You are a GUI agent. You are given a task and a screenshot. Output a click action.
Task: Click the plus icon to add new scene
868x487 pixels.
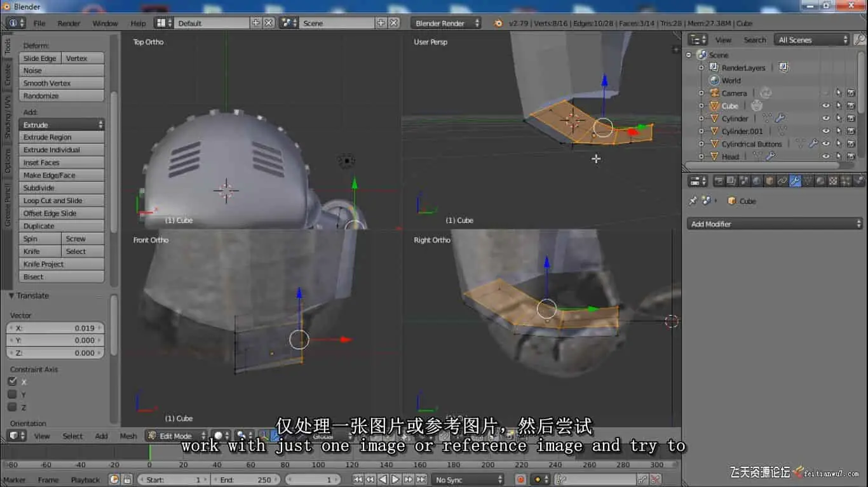tap(381, 23)
